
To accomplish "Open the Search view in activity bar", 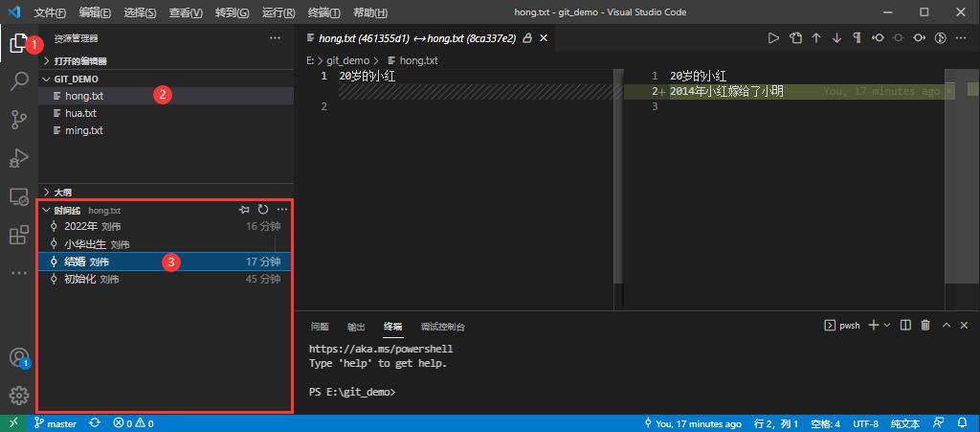I will click(x=19, y=81).
